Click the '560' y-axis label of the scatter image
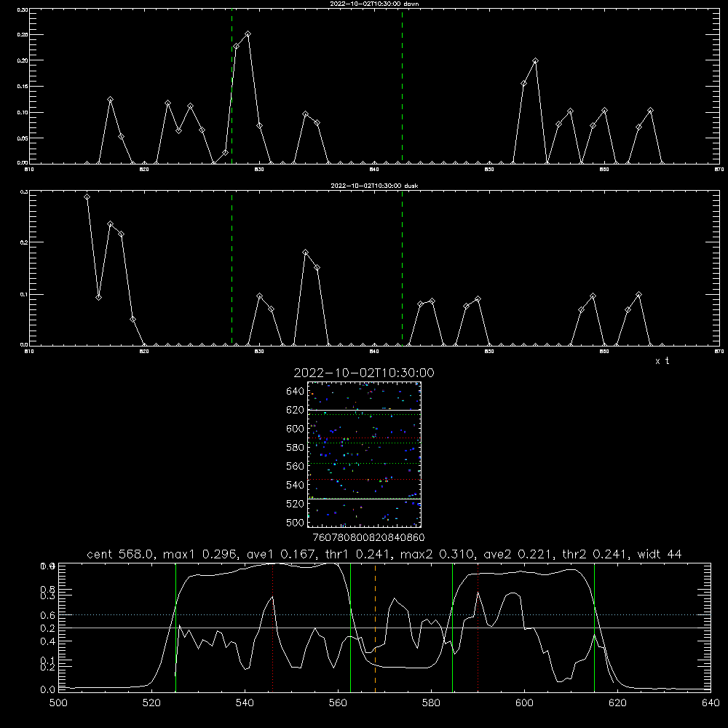 point(296,466)
